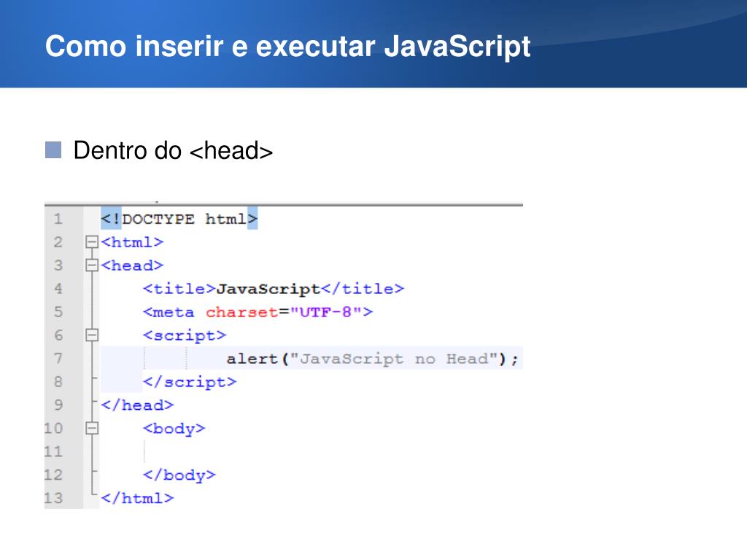Collapse the <script> fold marker on line 6

92,335
